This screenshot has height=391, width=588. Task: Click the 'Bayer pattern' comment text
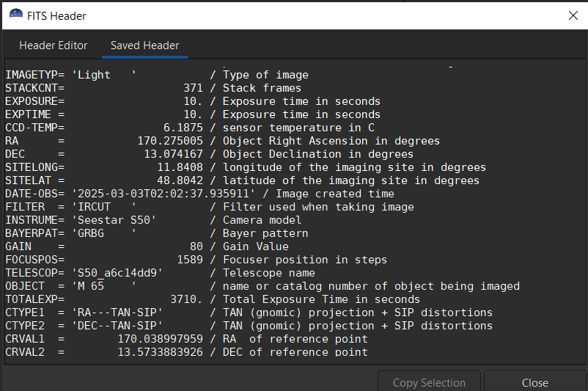[265, 233]
